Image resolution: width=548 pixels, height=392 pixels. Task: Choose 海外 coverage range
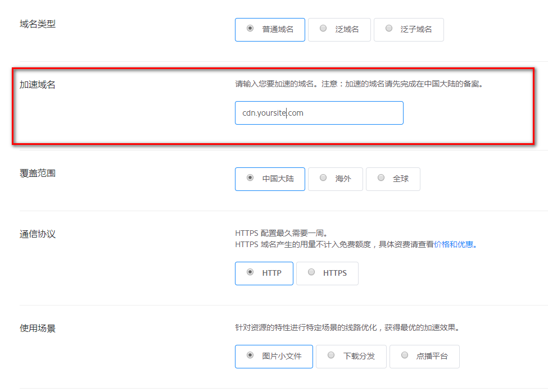tap(335, 179)
